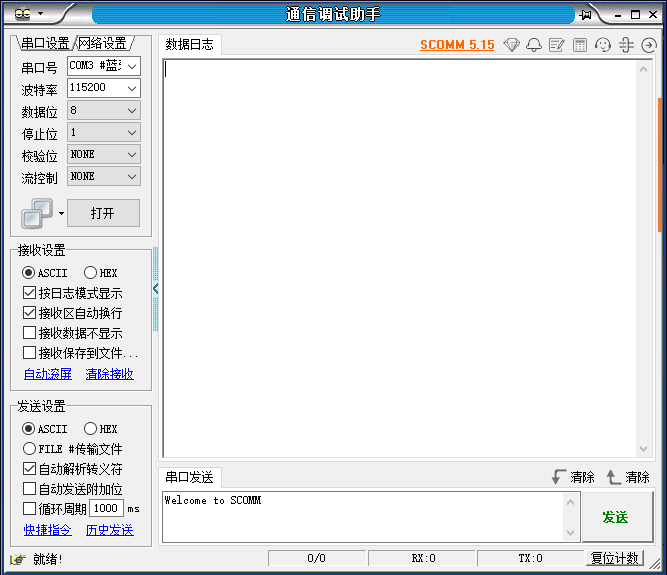Enable 接收数据不显示 checkbox
This screenshot has width=667, height=575.
pos(73,333)
